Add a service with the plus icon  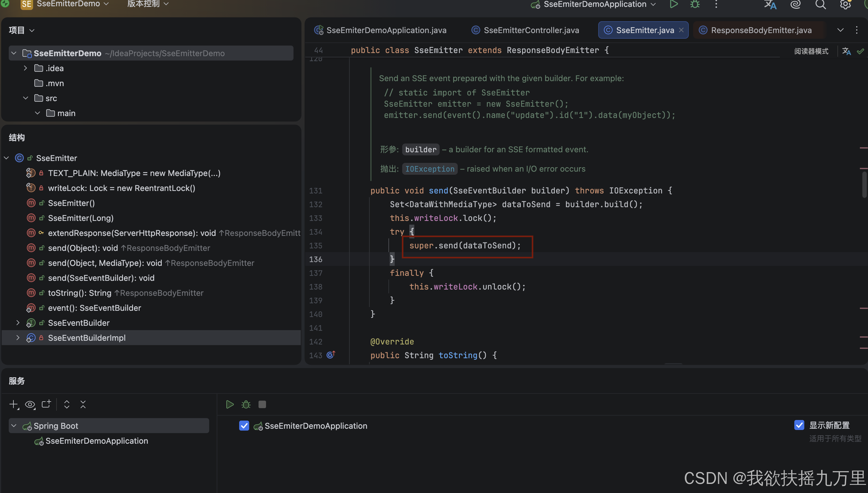tap(13, 404)
